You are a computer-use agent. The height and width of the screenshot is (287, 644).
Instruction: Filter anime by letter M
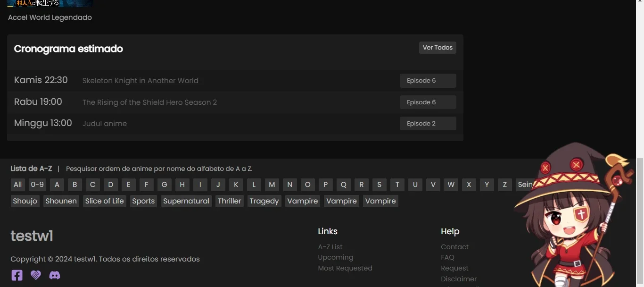pos(272,185)
